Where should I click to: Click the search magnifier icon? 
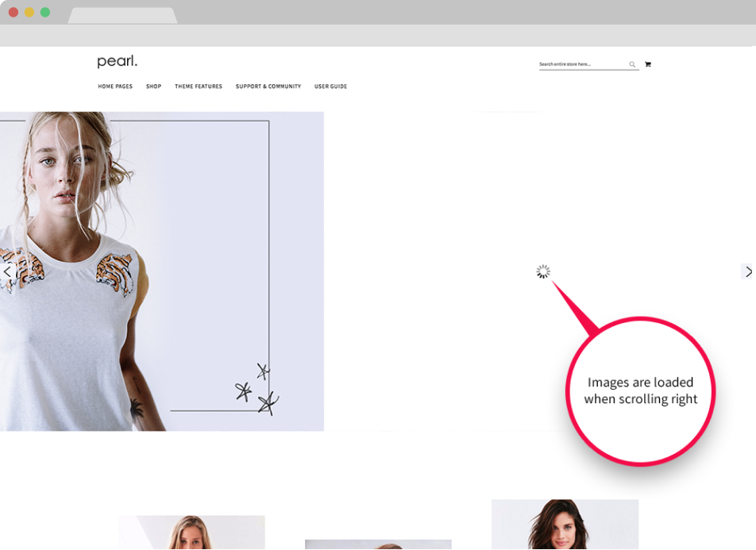pyautogui.click(x=632, y=64)
